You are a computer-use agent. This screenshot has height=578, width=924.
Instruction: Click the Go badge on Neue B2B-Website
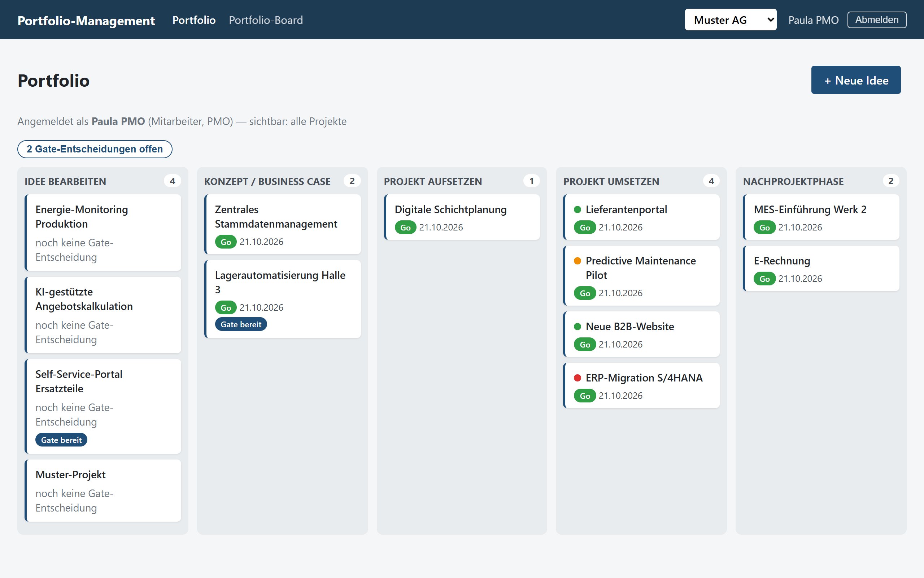click(585, 344)
